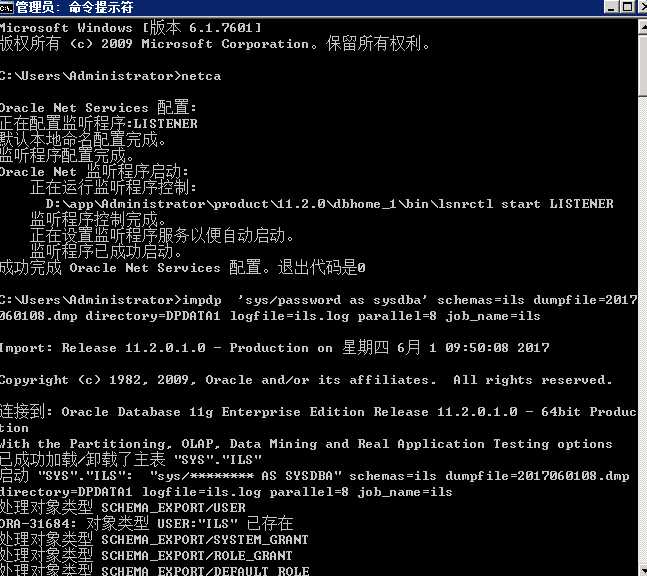Click the 'SCHEMA_EXPORT/SYSTEM_GRANT' line

point(154,540)
